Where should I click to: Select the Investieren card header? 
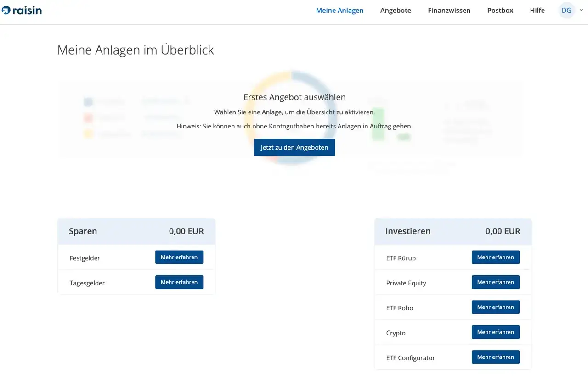click(453, 231)
